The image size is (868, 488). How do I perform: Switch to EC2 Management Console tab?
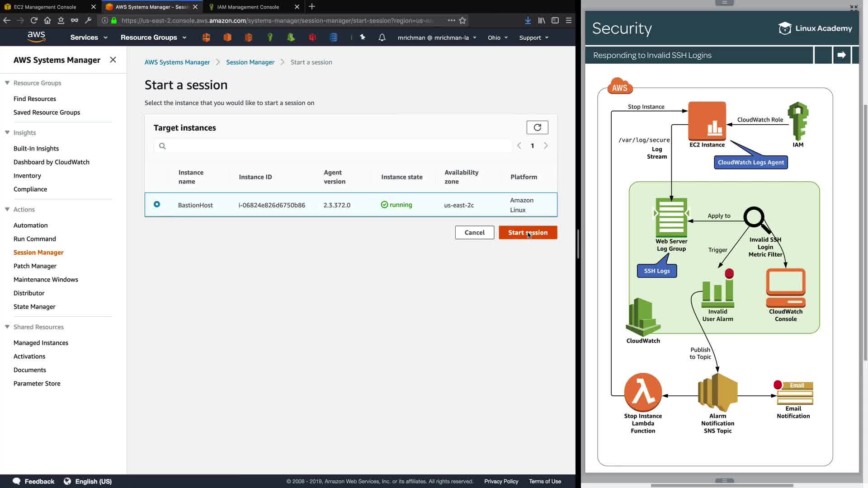click(45, 7)
